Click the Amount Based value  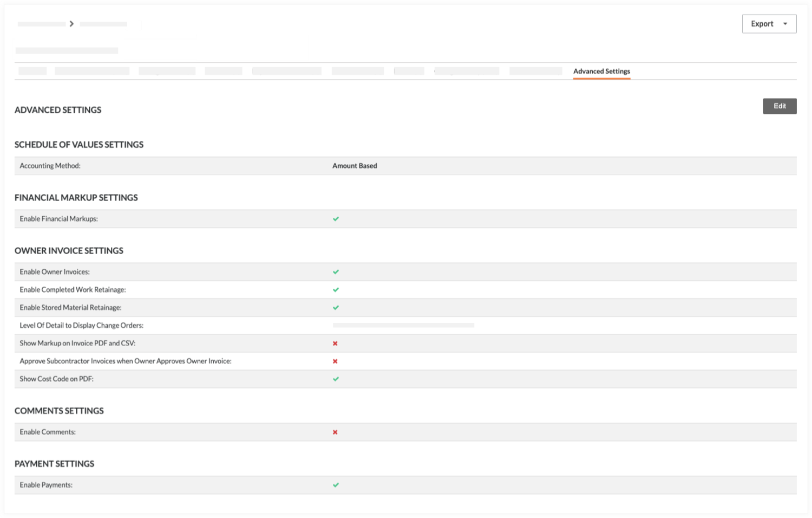point(355,166)
